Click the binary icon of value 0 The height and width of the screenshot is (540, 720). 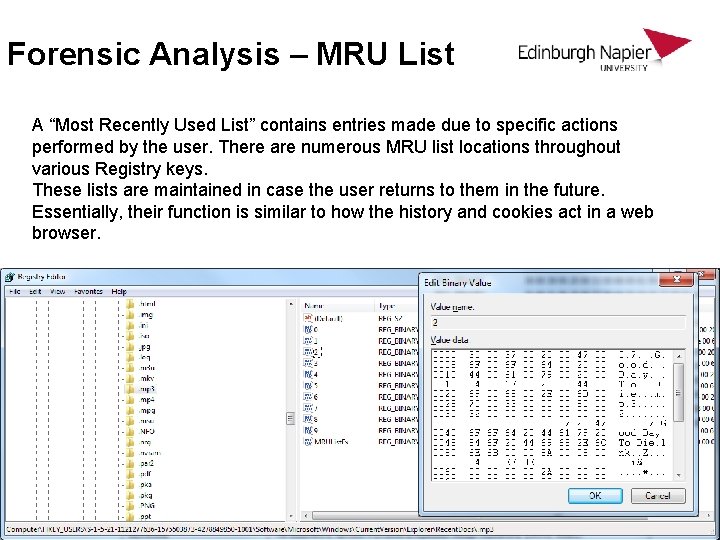(x=308, y=329)
